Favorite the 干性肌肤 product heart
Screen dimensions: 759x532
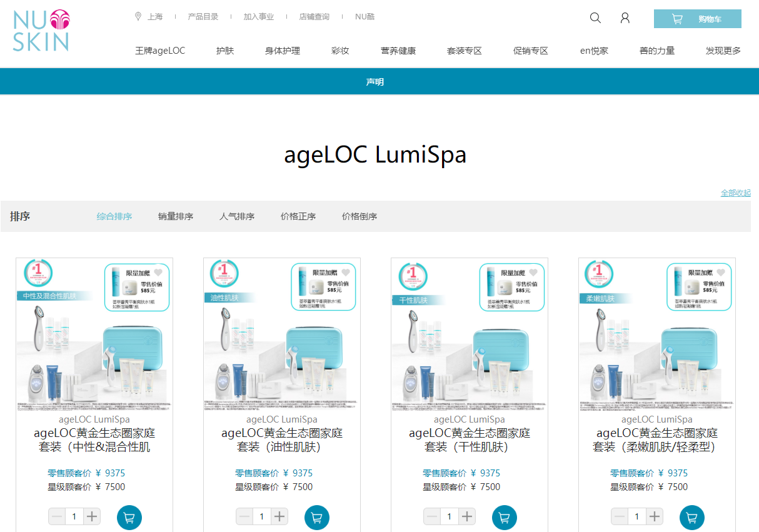533,272
